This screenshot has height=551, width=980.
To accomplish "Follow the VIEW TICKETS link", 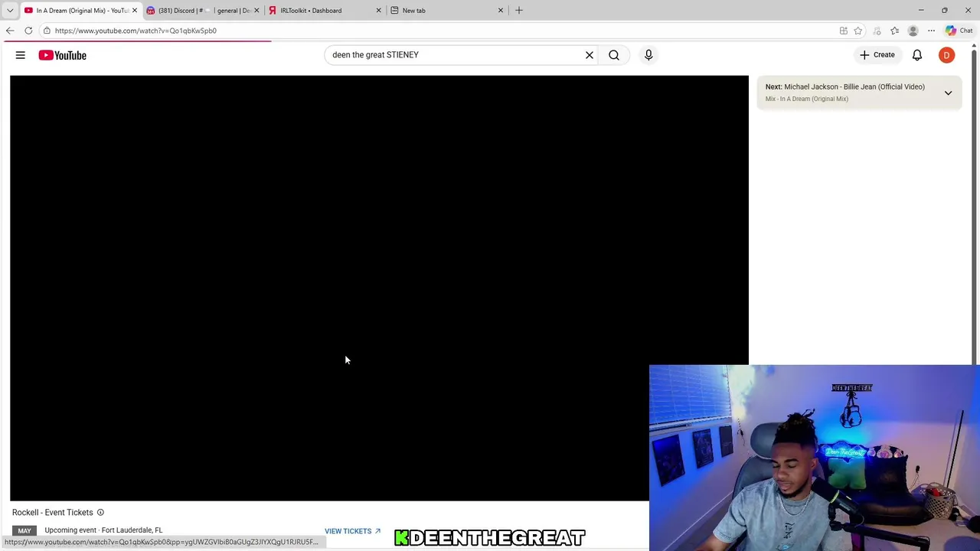I will (352, 531).
